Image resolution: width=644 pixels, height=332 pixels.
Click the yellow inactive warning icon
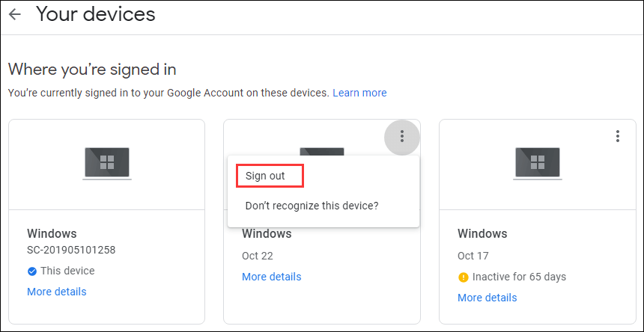point(463,277)
